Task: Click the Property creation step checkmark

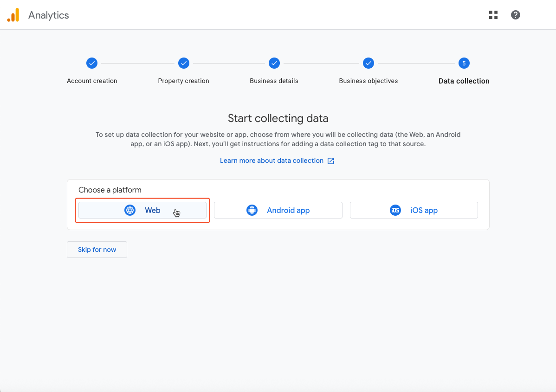Action: click(184, 63)
